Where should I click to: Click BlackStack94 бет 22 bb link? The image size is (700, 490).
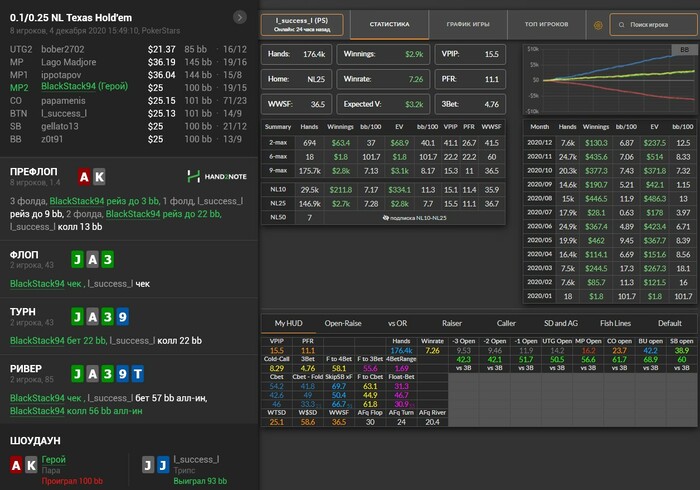coord(58,341)
